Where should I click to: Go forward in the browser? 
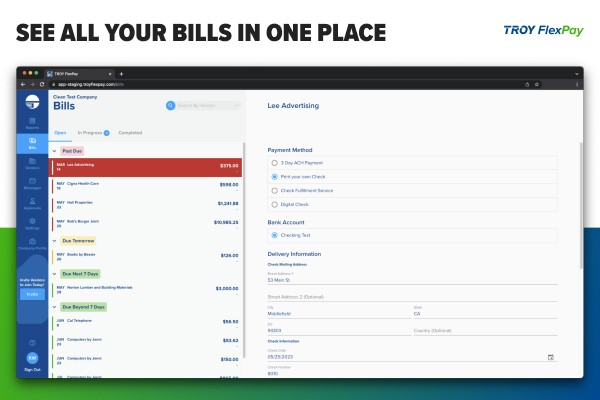tap(33, 84)
